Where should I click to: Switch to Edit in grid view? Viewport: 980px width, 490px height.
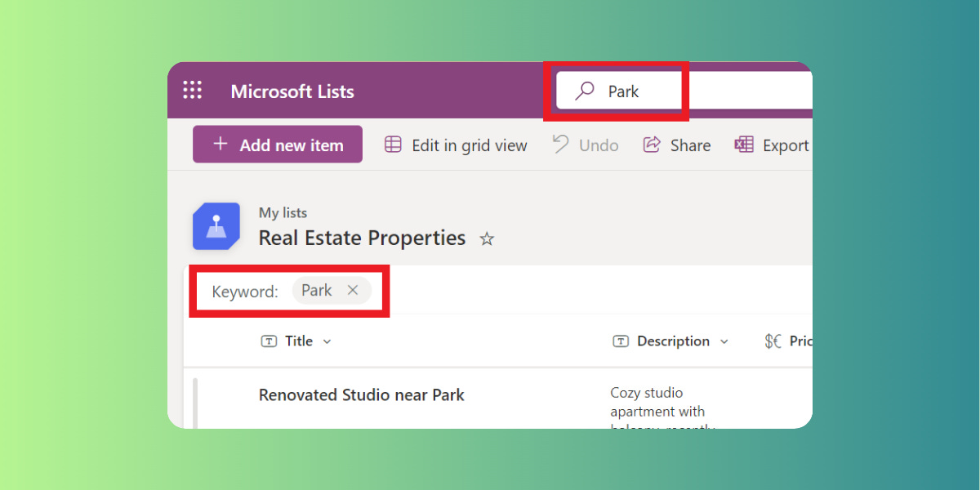(x=456, y=145)
